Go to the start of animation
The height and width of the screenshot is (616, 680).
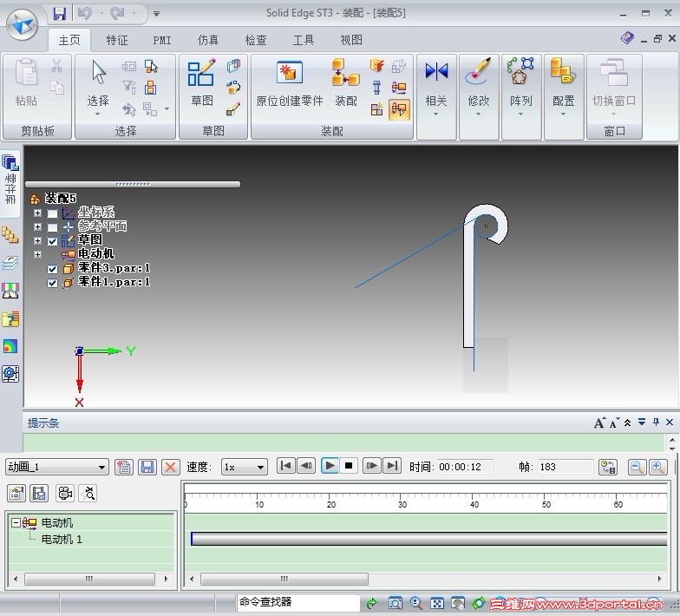click(x=286, y=466)
